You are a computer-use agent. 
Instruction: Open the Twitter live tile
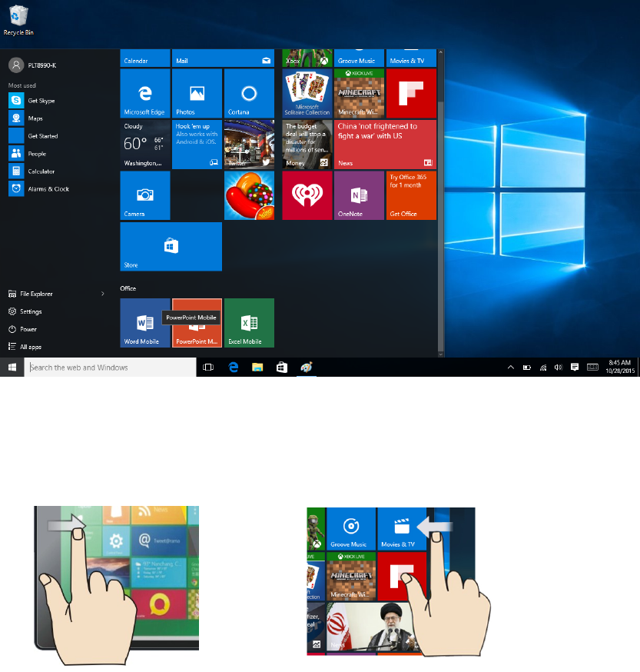point(250,145)
